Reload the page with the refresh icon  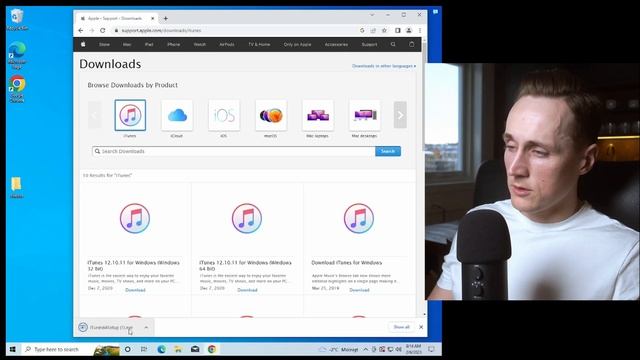103,31
